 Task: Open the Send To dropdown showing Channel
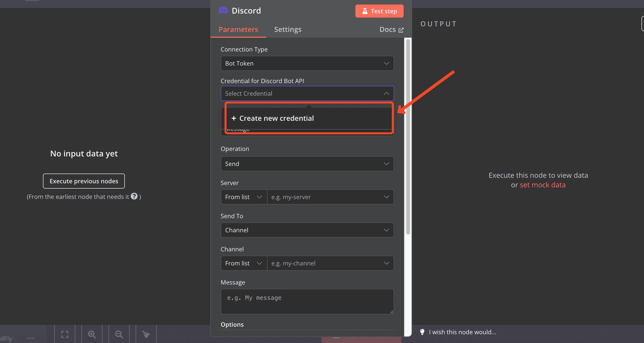point(307,230)
